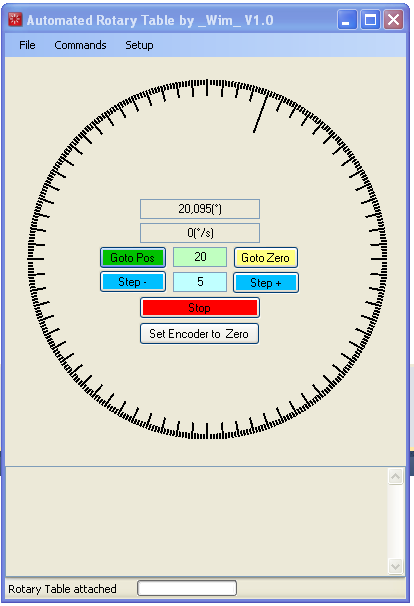Maximize the Automated Rotary Table window
414x606 pixels.
[x=370, y=20]
